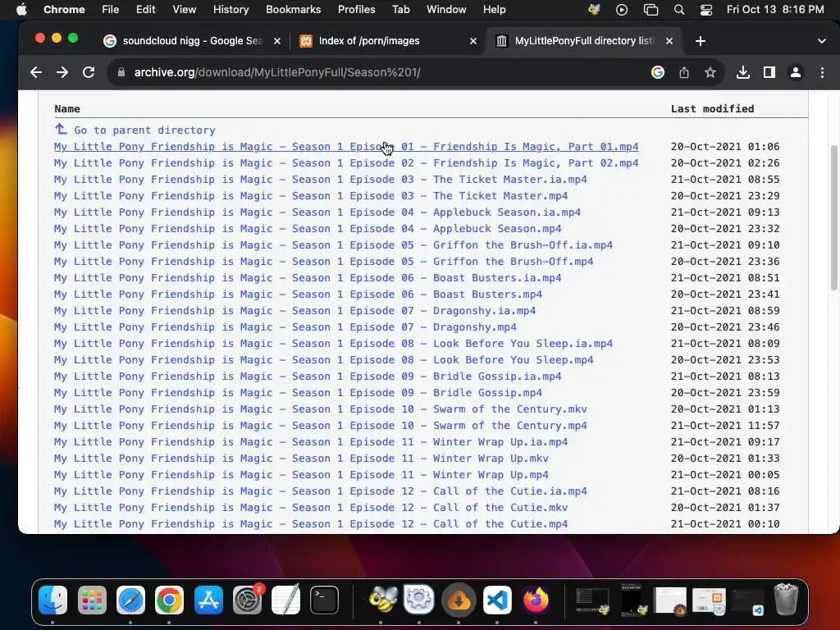Open Episode 04 Applebuck Season.mp4
840x630 pixels.
coord(308,229)
